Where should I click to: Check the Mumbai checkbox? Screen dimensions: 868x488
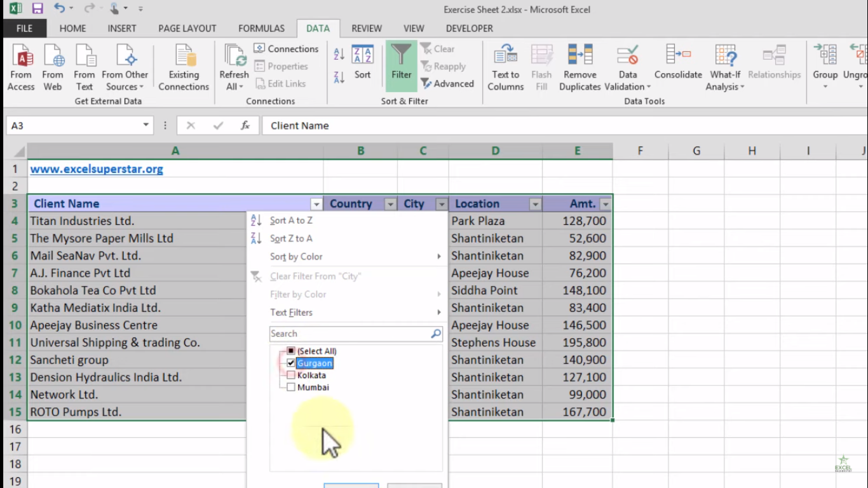[x=291, y=387]
